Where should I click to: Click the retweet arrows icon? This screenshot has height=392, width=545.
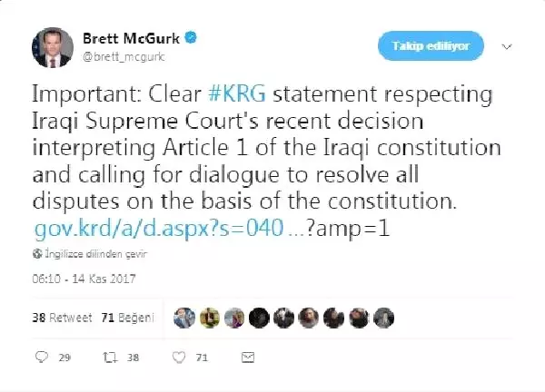[111, 358]
